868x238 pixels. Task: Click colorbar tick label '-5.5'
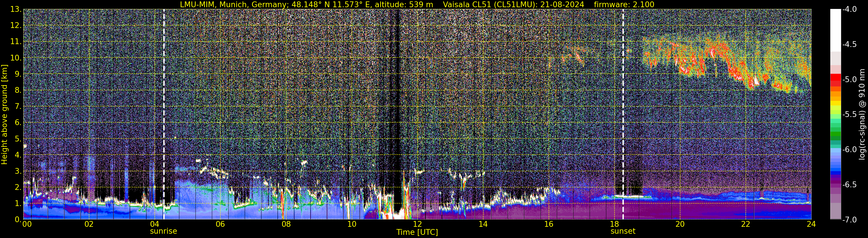850,115
